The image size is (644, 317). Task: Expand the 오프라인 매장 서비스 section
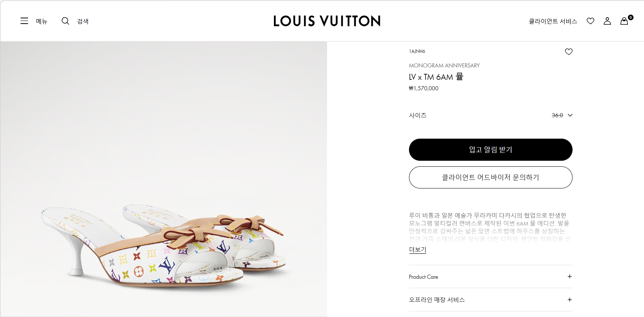pyautogui.click(x=569, y=299)
